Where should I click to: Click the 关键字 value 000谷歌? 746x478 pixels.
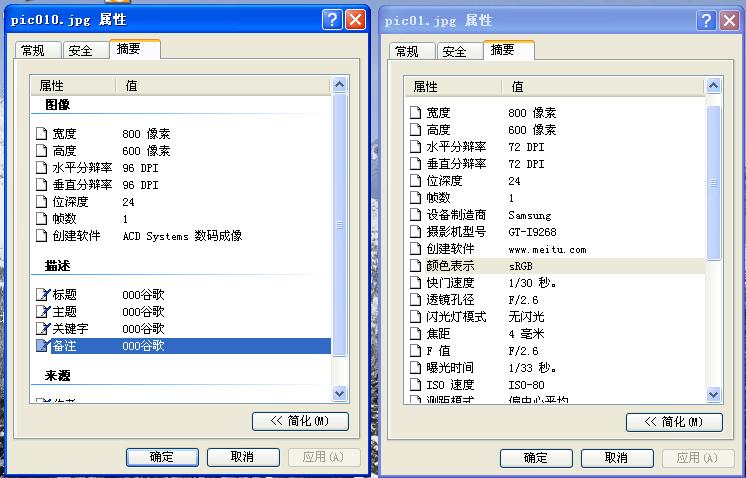[143, 329]
